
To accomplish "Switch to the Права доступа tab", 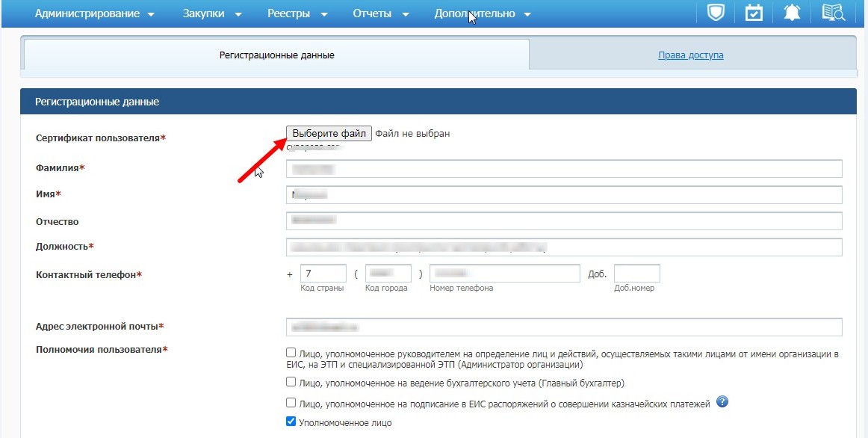I will pyautogui.click(x=690, y=55).
